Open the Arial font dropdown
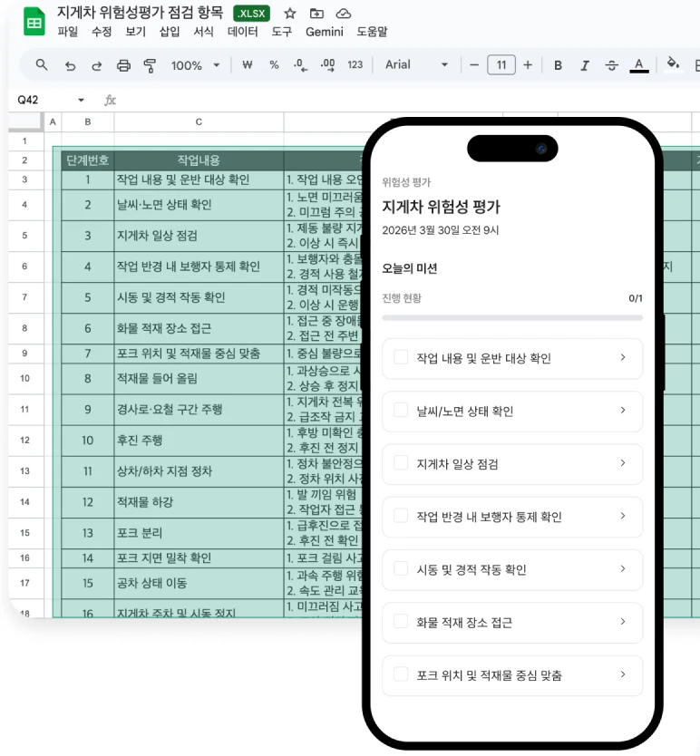 point(416,64)
